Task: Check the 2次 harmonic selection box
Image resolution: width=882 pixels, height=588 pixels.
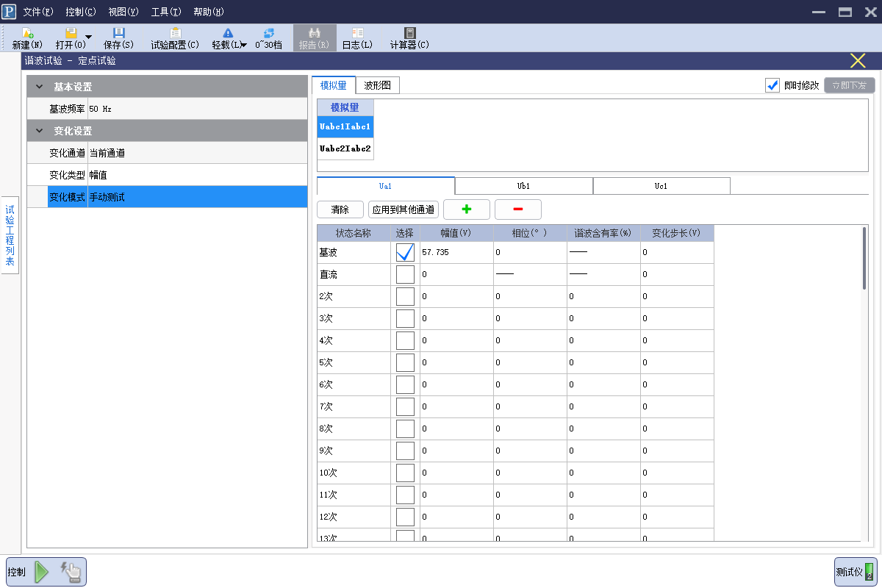Action: (x=405, y=296)
